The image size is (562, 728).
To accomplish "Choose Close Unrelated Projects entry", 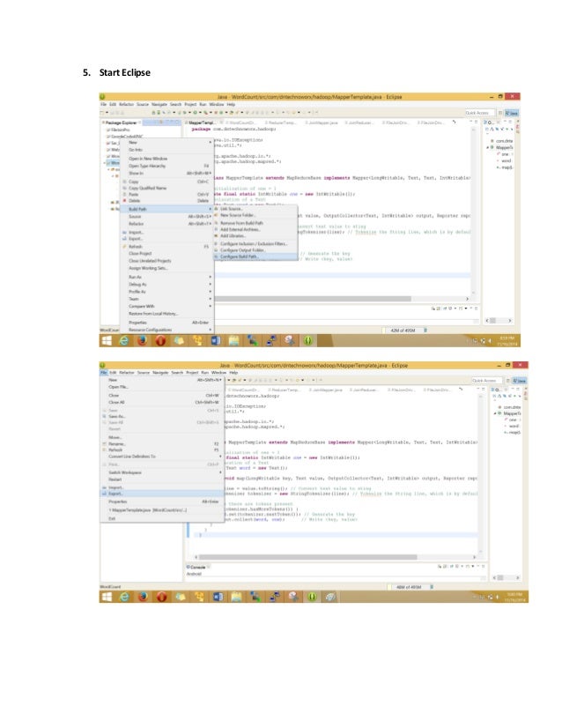I will [x=150, y=261].
